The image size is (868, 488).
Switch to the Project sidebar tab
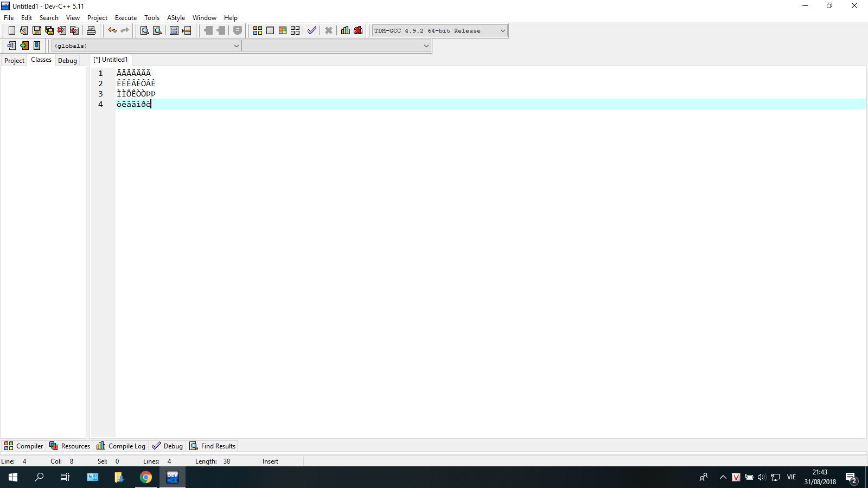tap(14, 60)
